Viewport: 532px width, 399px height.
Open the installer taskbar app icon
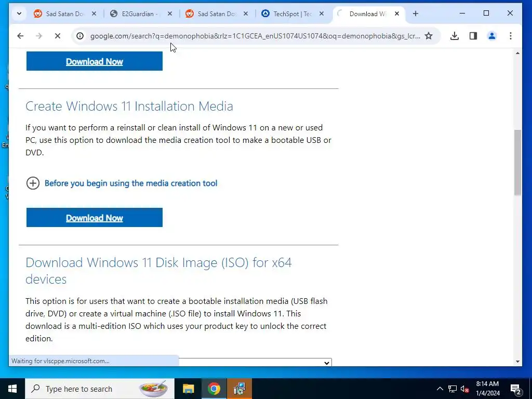click(240, 389)
